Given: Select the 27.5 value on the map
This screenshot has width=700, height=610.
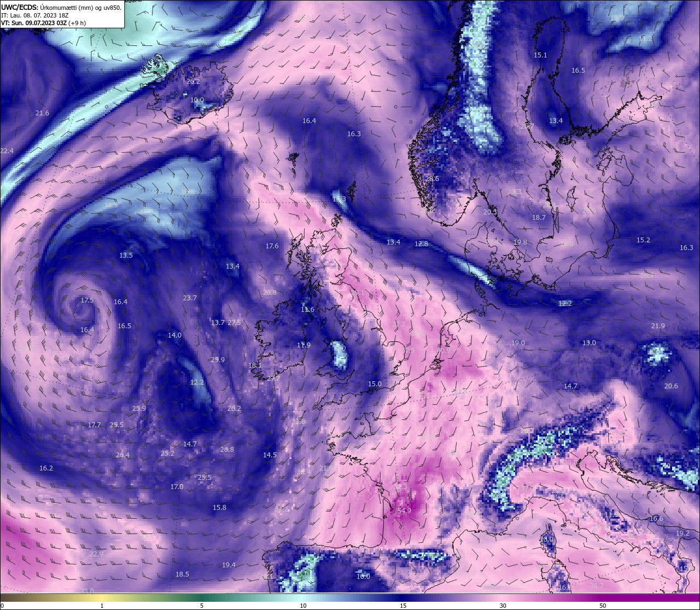Looking at the screenshot, I should [234, 323].
